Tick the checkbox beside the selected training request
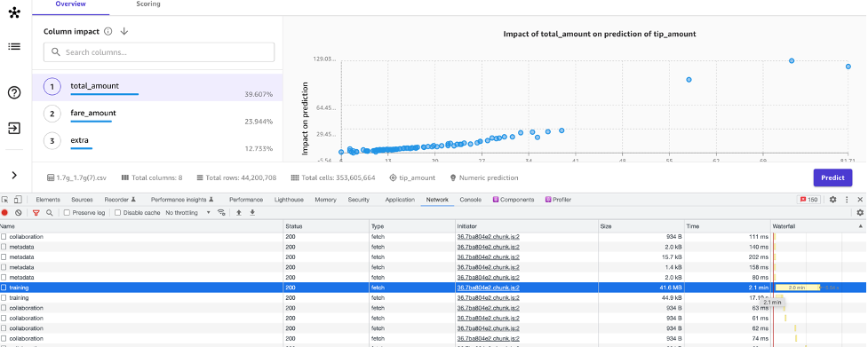 coord(4,288)
